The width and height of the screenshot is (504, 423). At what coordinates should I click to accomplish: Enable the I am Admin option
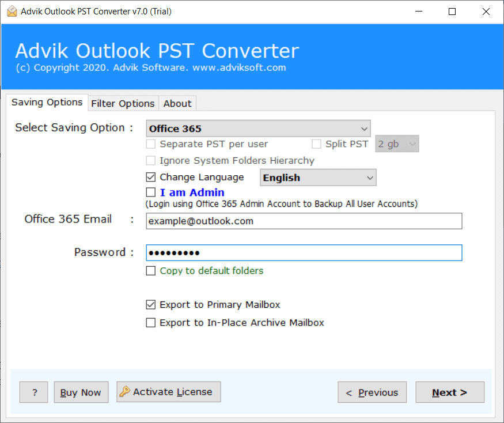(x=150, y=192)
